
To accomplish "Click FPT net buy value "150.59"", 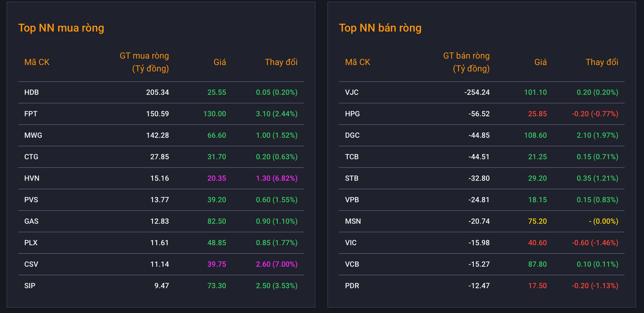I will pos(158,114).
